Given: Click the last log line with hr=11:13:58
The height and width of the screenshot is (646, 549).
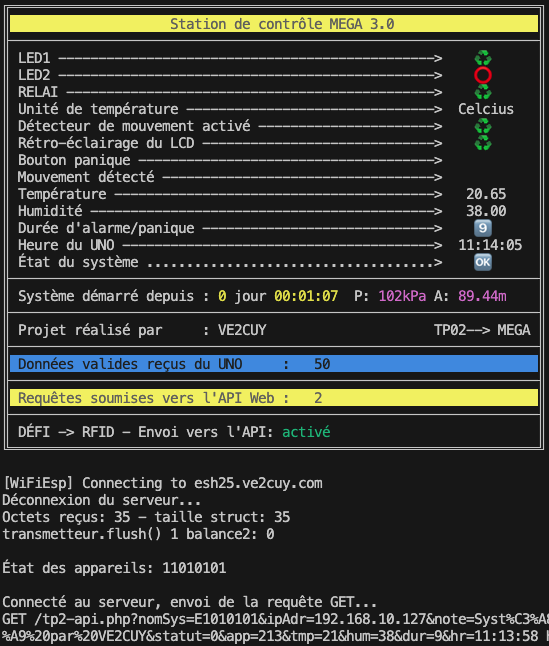Looking at the screenshot, I should pyautogui.click(x=274, y=636).
